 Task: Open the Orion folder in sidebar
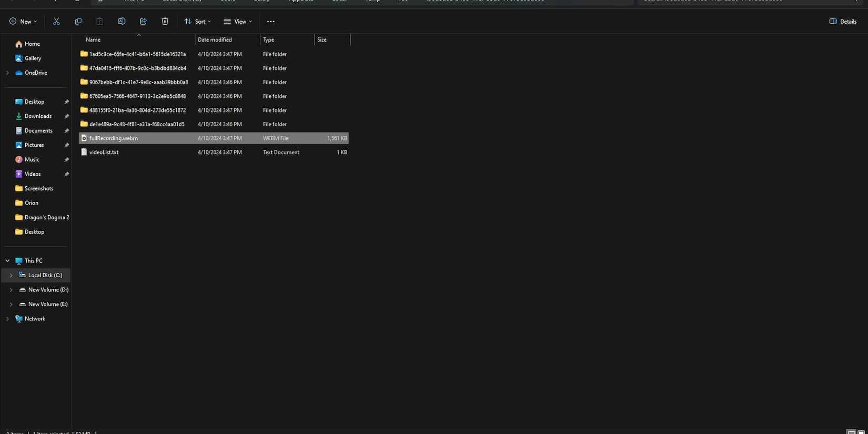(x=32, y=203)
